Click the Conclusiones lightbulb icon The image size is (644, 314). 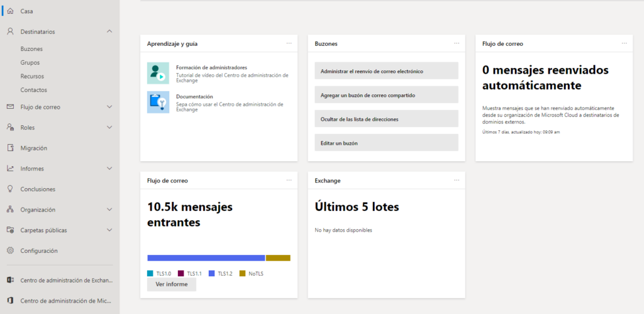10,189
